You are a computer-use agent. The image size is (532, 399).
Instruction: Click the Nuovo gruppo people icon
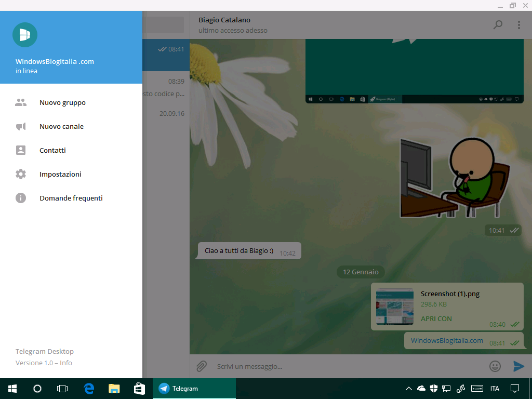pos(21,102)
